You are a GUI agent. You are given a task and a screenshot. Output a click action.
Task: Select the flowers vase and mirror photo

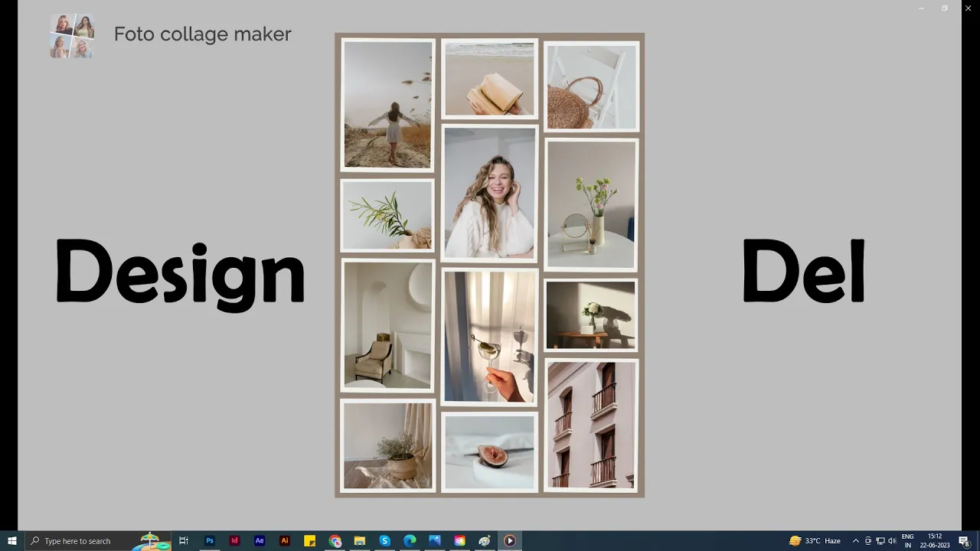coord(591,204)
